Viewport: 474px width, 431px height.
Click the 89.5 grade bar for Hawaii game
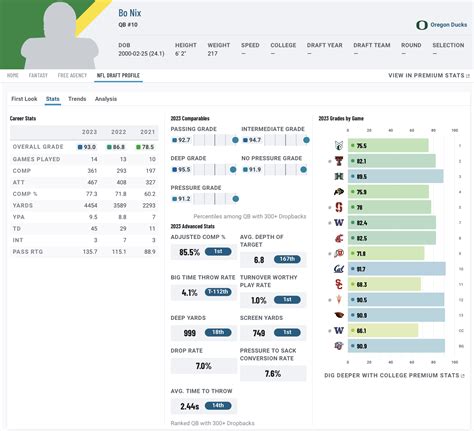(x=396, y=176)
